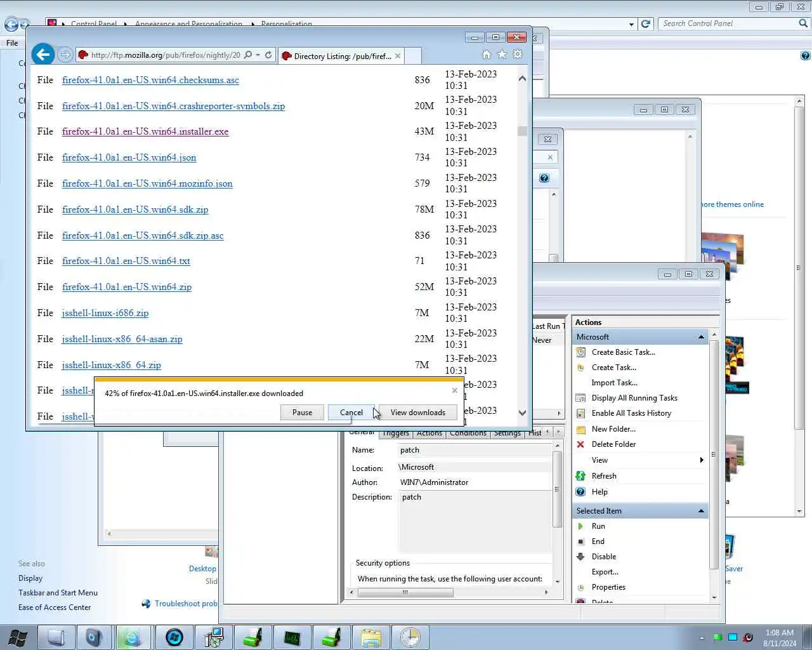
Task: Switch to the Triggers tab
Action: [x=395, y=434]
